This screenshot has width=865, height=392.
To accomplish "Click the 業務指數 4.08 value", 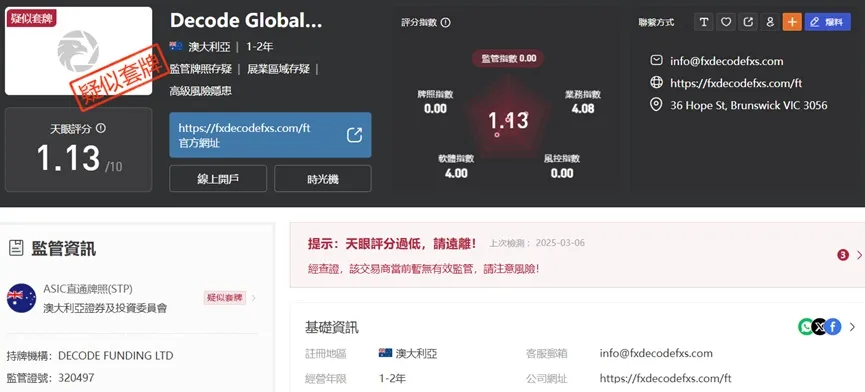I will 583,109.
